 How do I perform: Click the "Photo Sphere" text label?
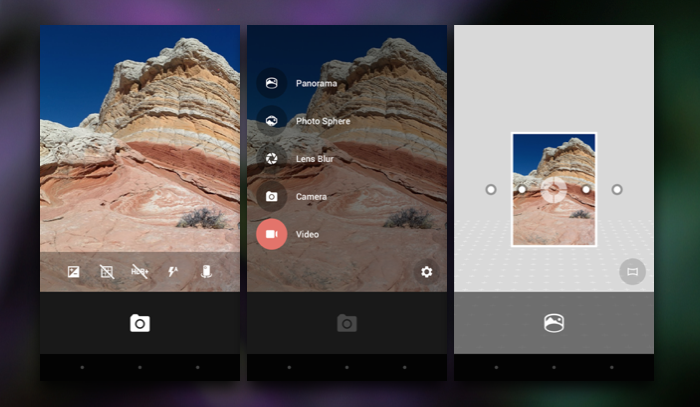click(323, 121)
